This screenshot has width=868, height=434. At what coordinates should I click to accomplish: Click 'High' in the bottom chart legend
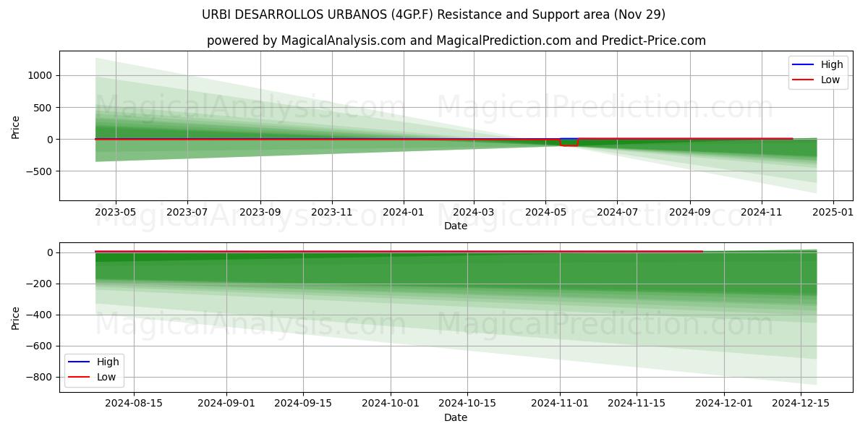109,362
